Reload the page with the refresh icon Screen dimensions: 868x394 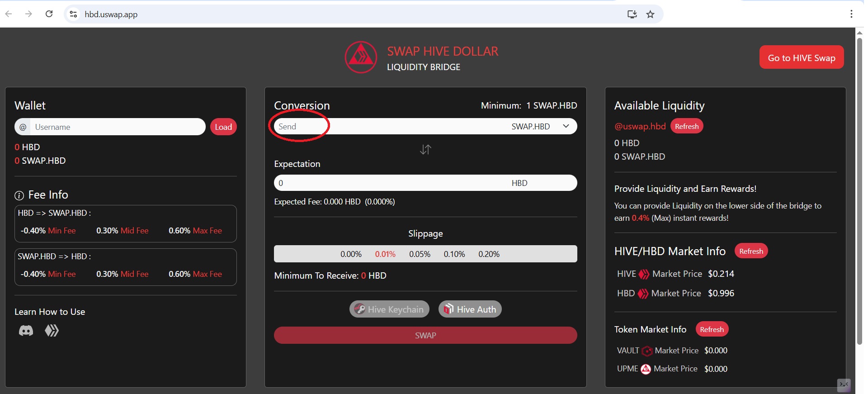(49, 14)
